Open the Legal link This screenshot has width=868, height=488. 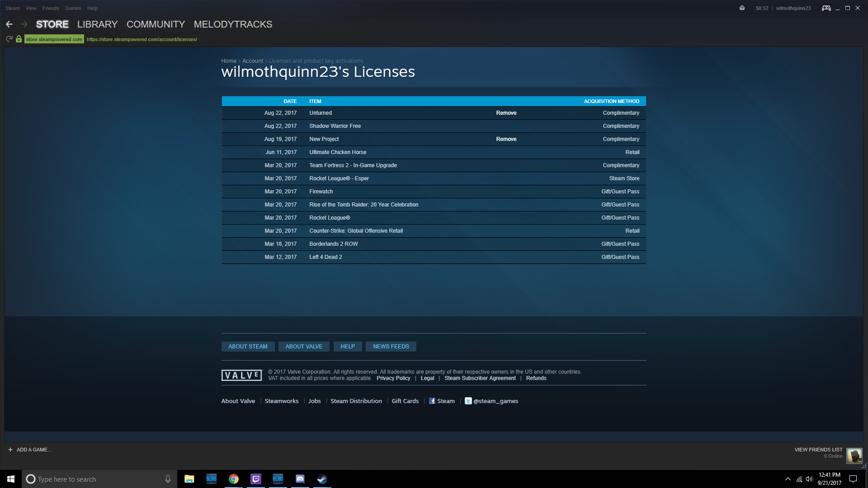(427, 378)
